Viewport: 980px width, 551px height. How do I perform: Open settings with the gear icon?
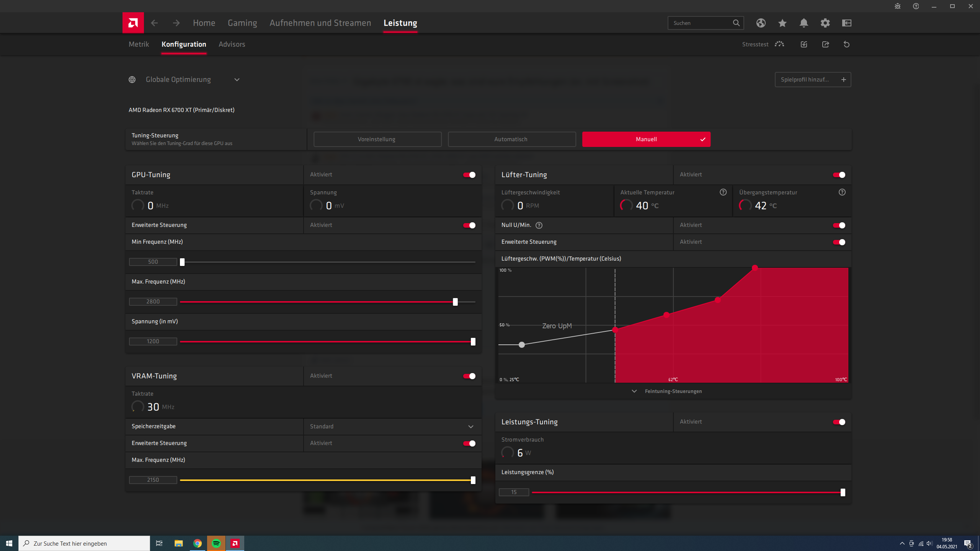coord(825,23)
